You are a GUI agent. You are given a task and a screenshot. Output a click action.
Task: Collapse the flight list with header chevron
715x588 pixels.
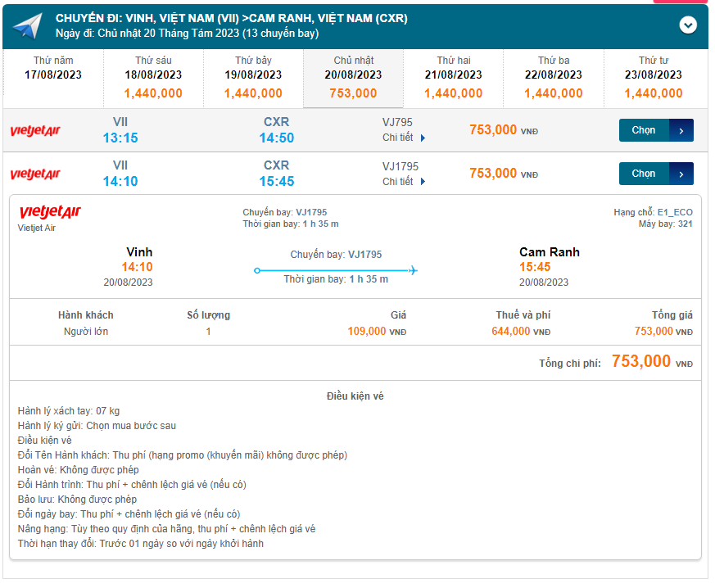pos(688,25)
